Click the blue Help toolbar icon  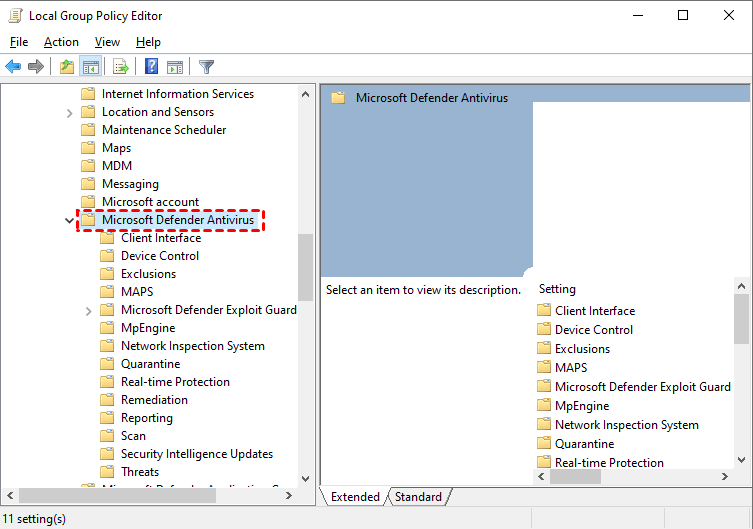click(x=151, y=66)
